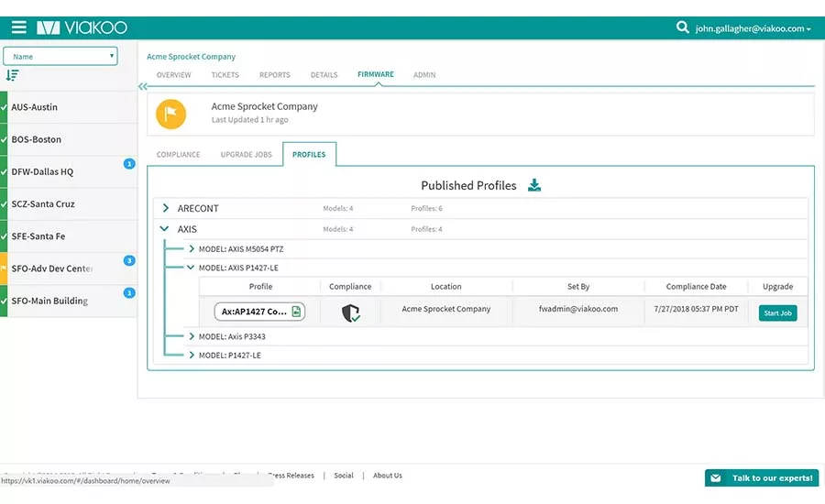
Task: Click the Compliance Date column header
Action: (696, 287)
